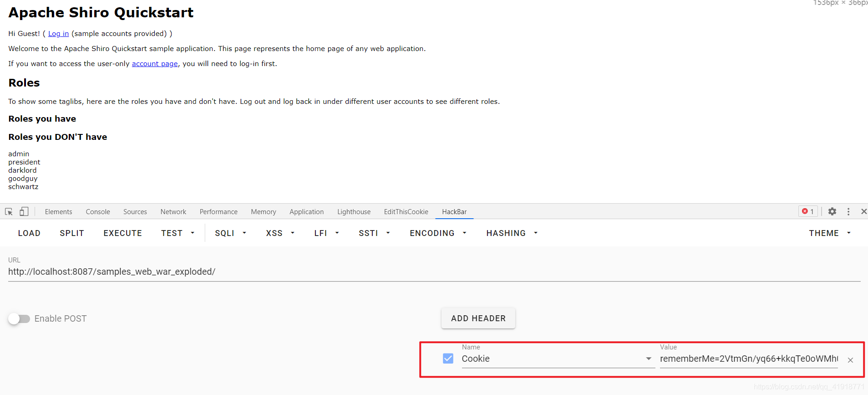Open the account page link
868x395 pixels.
tap(155, 64)
